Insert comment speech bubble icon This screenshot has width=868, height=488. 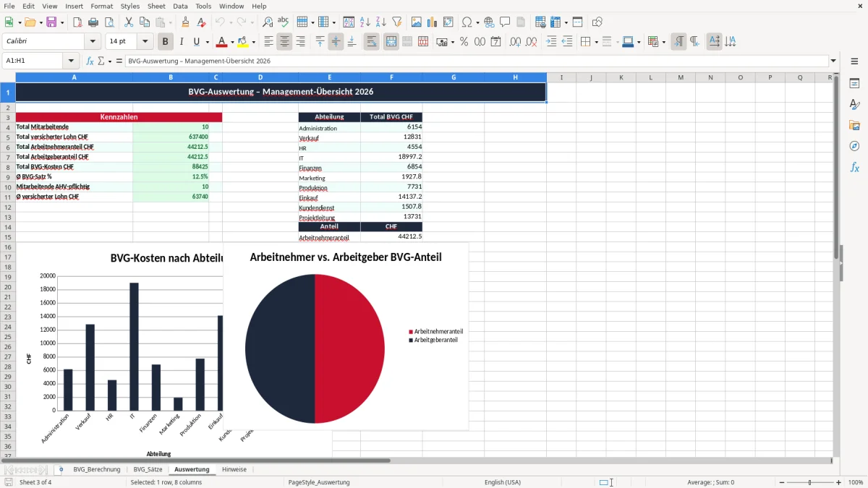(x=505, y=22)
